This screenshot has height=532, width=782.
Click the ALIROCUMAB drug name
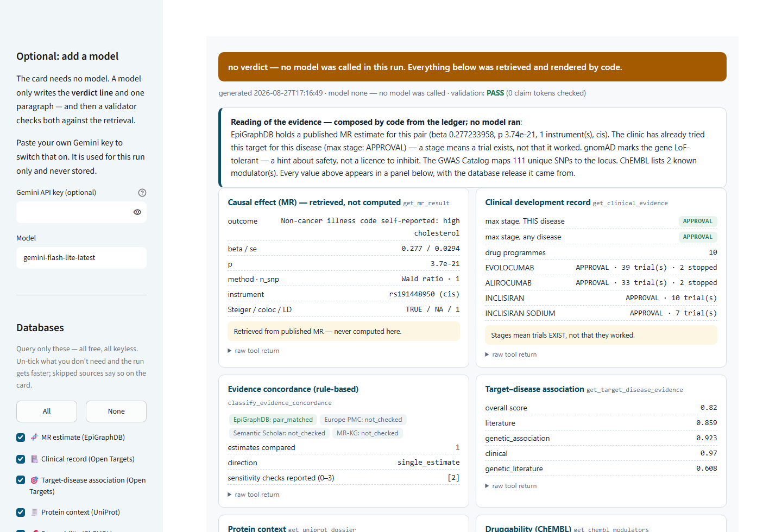click(508, 283)
